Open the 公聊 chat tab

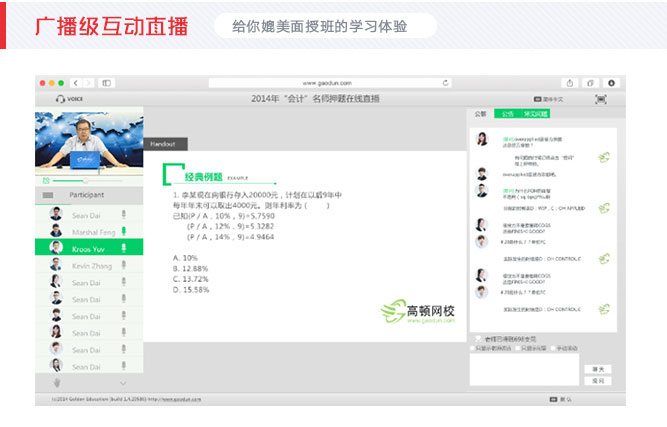(481, 114)
